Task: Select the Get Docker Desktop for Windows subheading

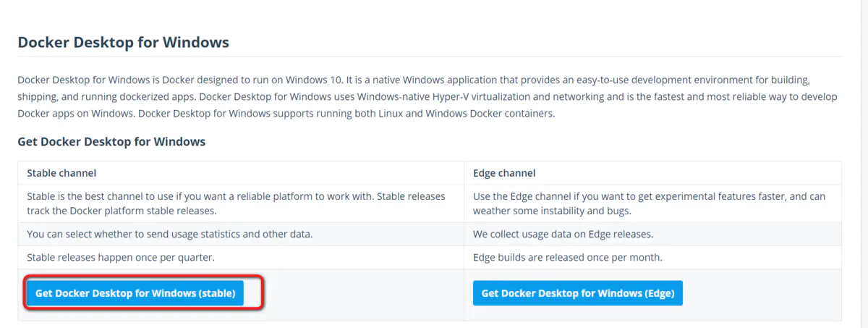Action: coord(111,142)
